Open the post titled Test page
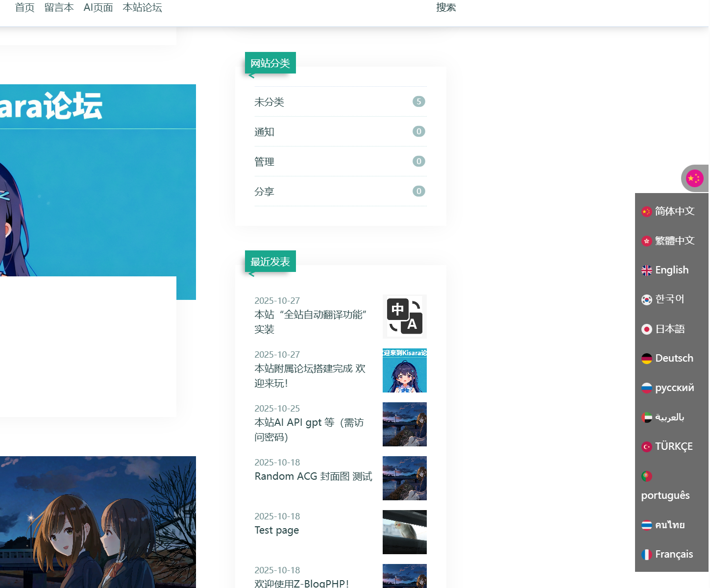 (x=276, y=530)
